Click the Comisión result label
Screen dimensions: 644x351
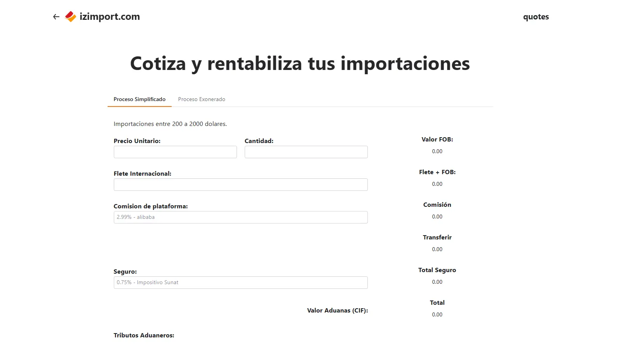click(437, 205)
